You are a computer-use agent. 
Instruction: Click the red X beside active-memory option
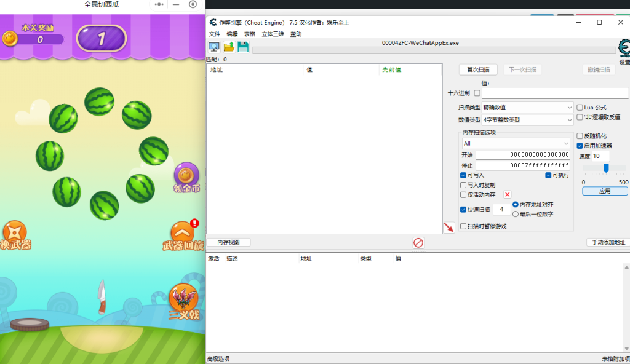click(507, 194)
